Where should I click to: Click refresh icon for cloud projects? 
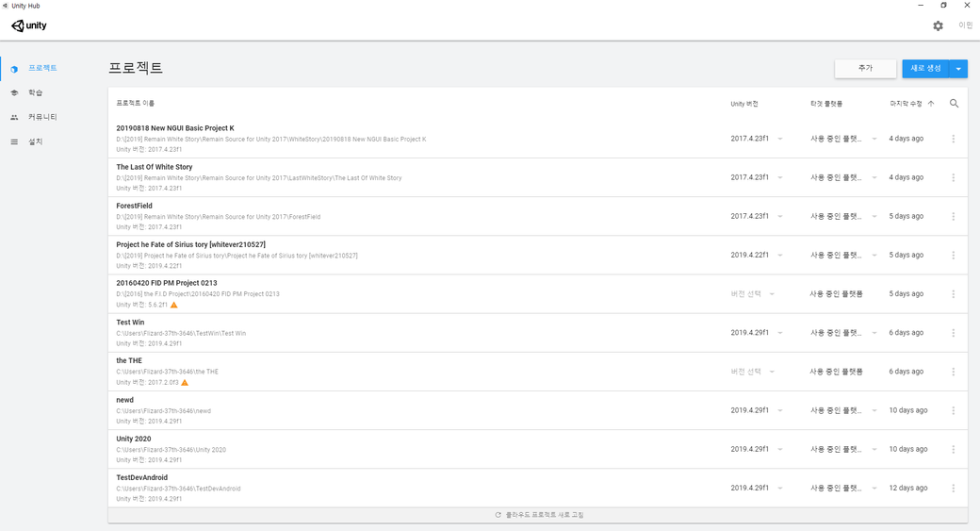point(498,515)
